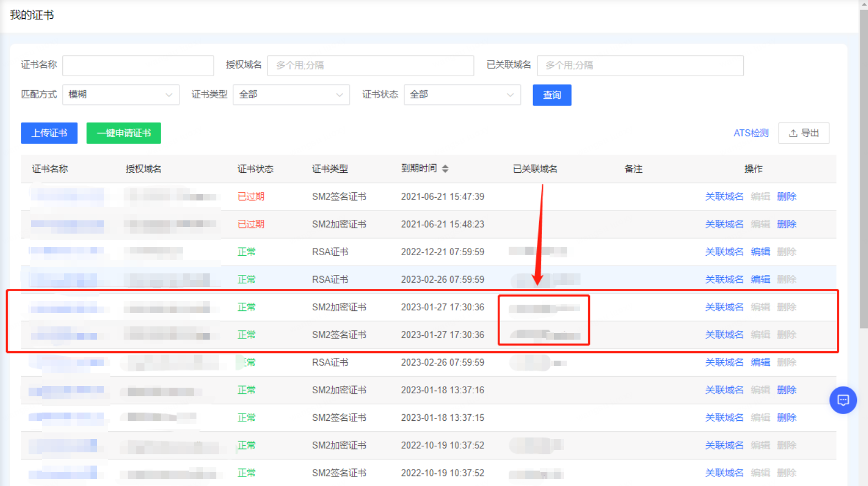Click 关联域名 for SM2签名证书 2023-01-27 row
868x486 pixels.
pos(724,335)
